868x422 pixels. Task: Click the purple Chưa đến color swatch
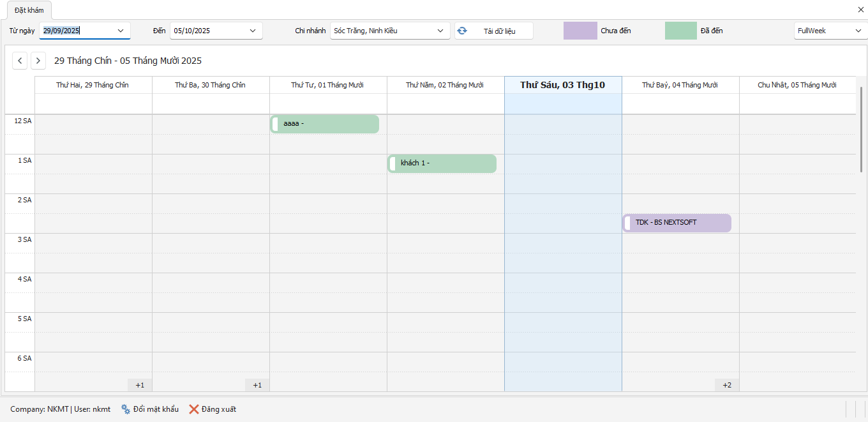(x=580, y=31)
